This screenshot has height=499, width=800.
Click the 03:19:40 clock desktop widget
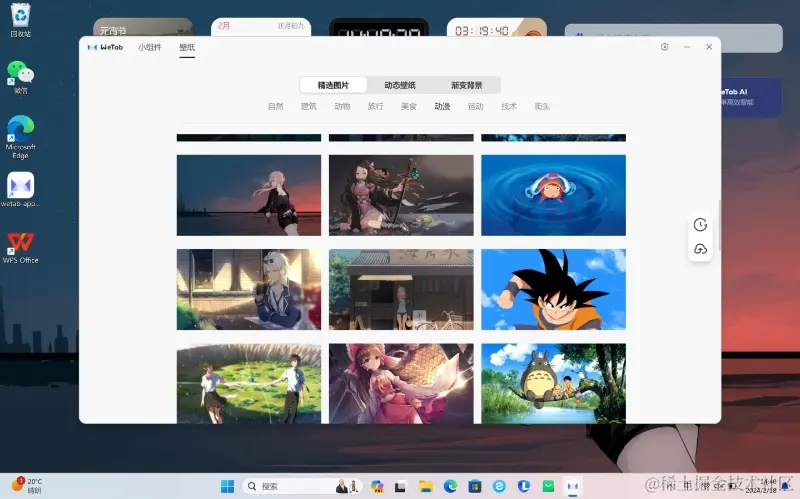point(497,28)
